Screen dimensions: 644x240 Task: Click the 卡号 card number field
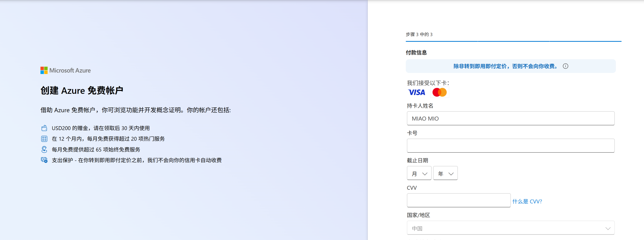click(510, 146)
